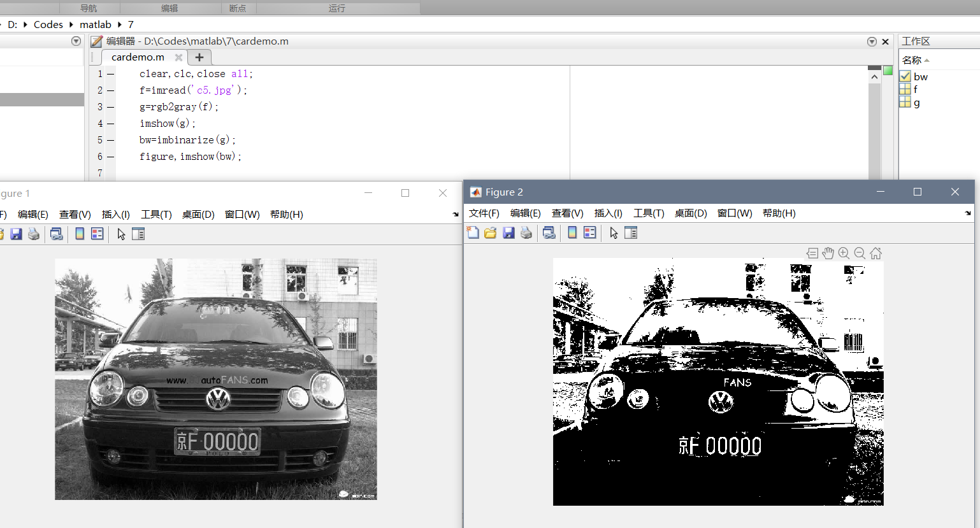
Task: Set breakpoint dash on line 3
Action: pyautogui.click(x=111, y=107)
